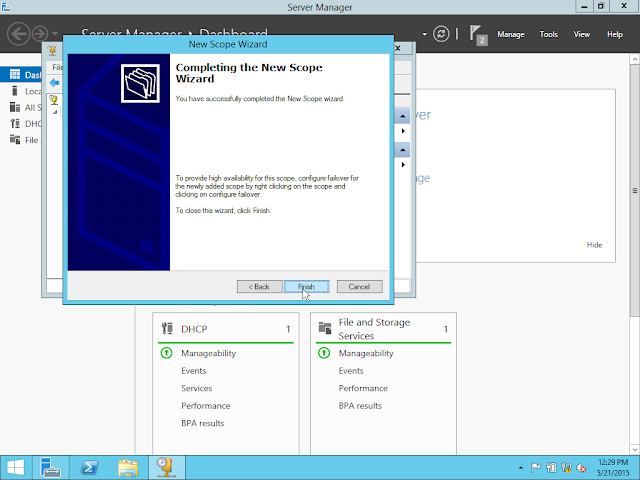Image resolution: width=640 pixels, height=480 pixels.
Task: Click the dashboard vertical scrollbar
Action: 635,190
